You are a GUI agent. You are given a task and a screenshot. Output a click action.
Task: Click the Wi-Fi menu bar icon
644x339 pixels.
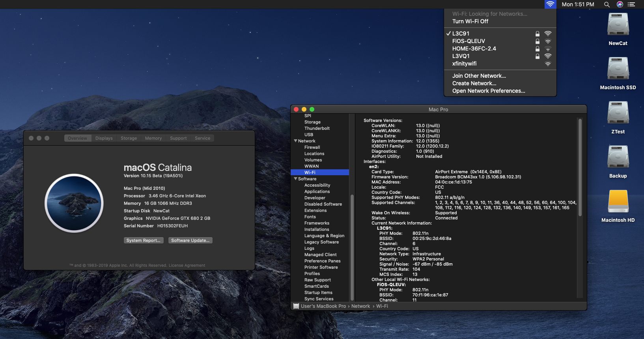pyautogui.click(x=550, y=4)
